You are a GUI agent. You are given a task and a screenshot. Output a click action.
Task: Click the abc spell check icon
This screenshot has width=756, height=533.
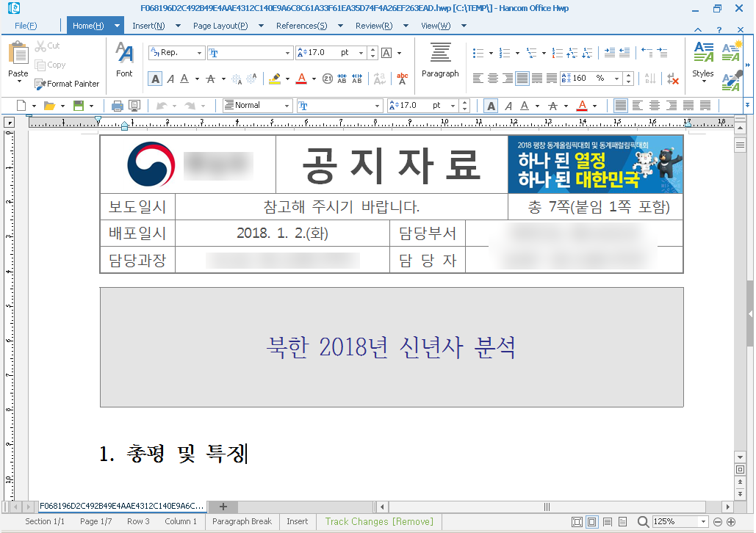point(402,79)
